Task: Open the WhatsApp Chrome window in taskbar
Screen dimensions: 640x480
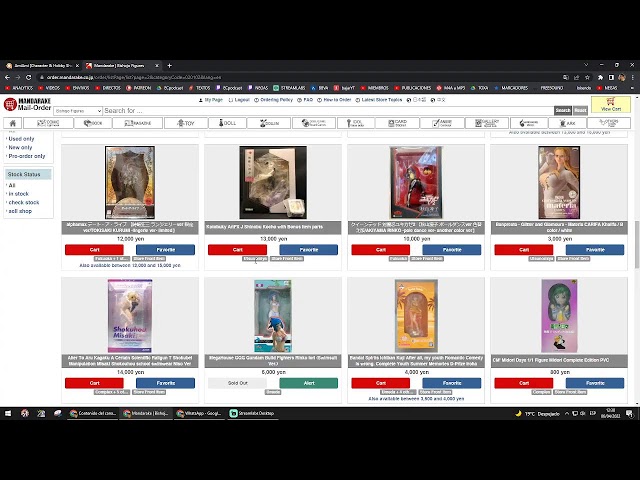Action: [199, 413]
